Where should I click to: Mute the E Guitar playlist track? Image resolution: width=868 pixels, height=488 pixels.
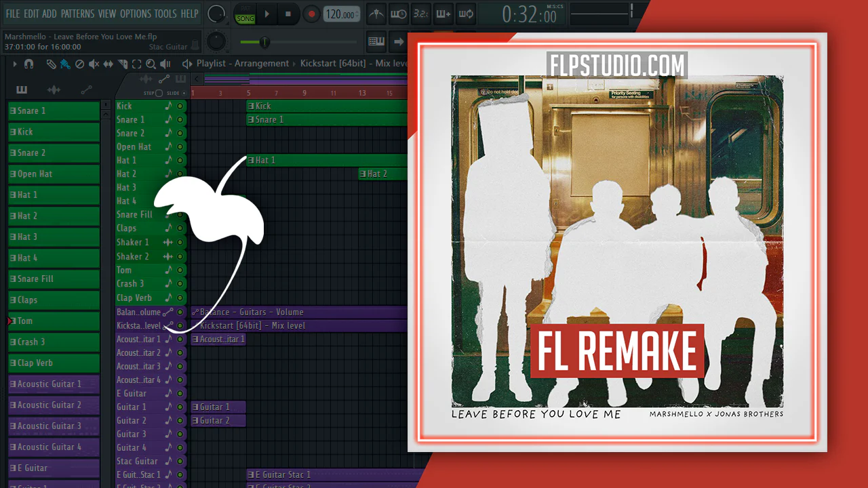coord(180,393)
